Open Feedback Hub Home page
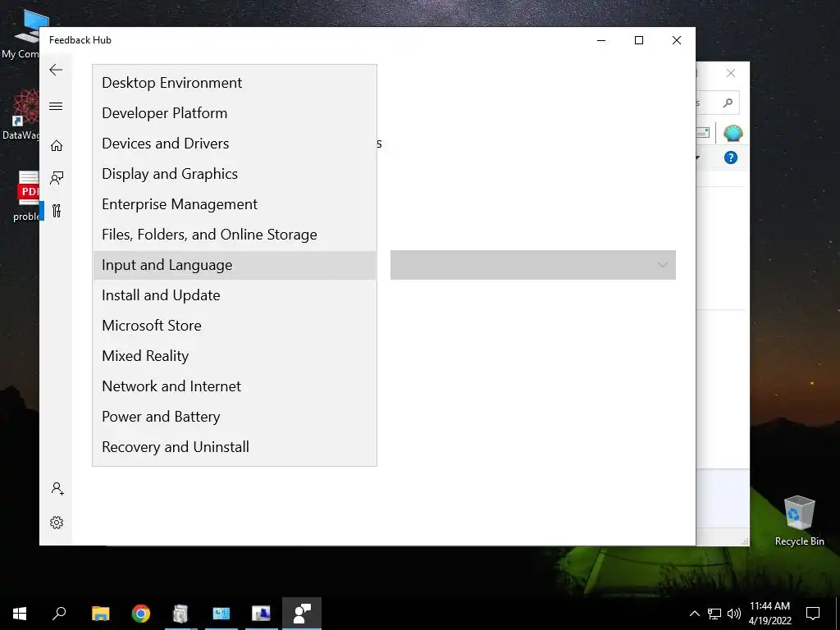This screenshot has width=840, height=630. [x=57, y=146]
